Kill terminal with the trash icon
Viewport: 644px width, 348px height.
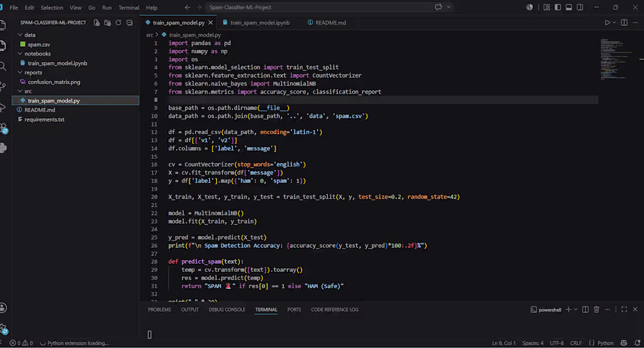(x=597, y=309)
